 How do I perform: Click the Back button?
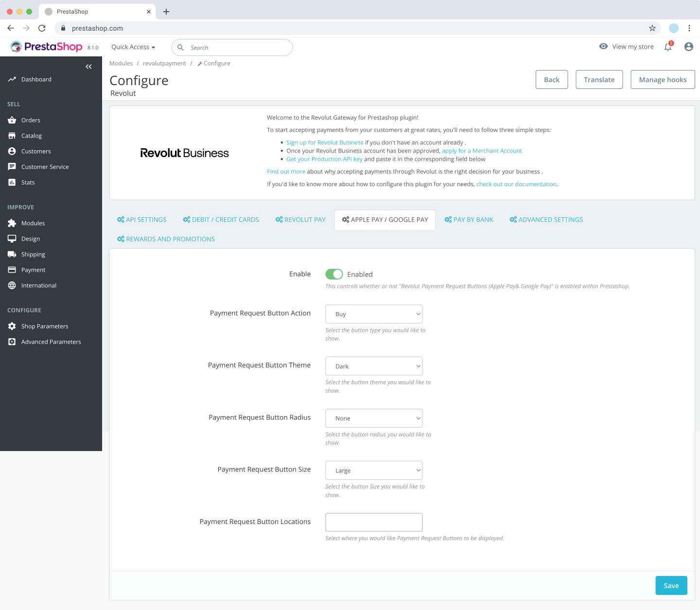pos(552,80)
